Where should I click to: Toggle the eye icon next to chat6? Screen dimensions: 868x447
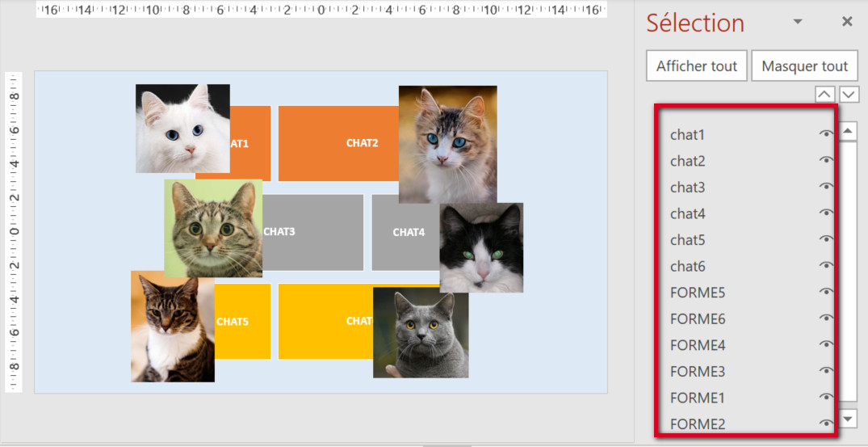(825, 266)
